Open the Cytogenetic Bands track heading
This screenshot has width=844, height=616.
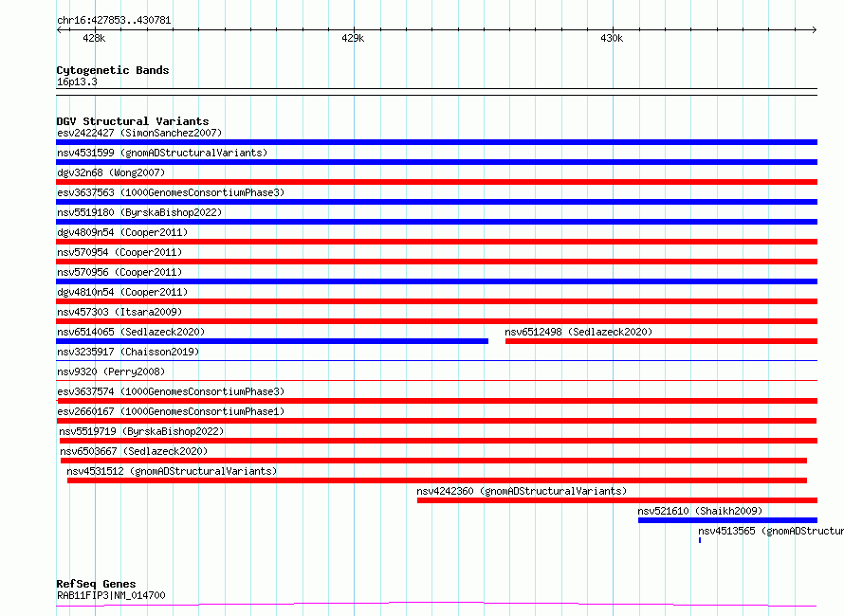click(x=112, y=70)
